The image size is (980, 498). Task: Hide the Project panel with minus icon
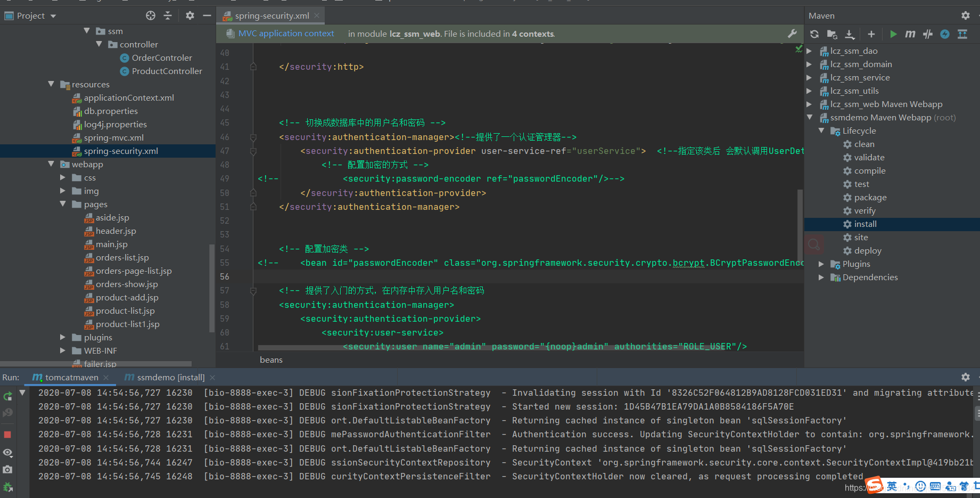(207, 15)
